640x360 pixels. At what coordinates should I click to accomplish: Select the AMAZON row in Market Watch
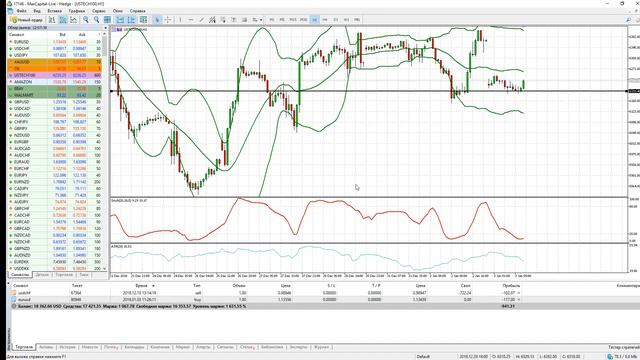(x=55, y=82)
